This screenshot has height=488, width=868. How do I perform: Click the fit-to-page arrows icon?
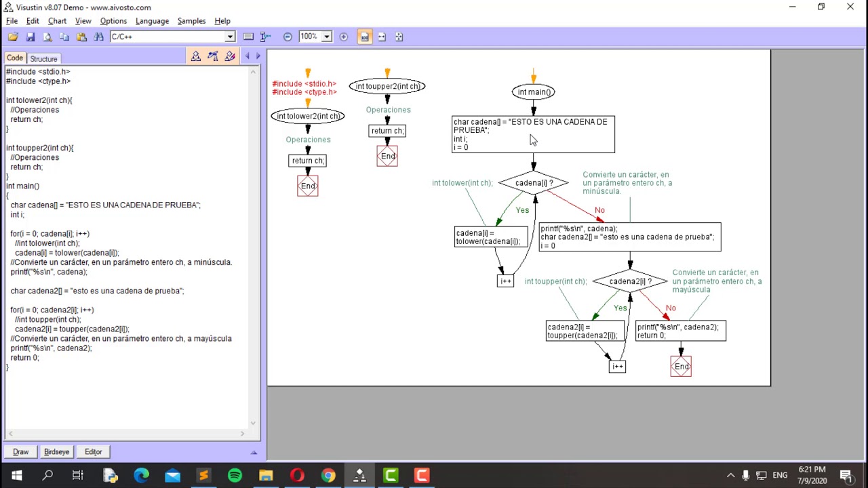point(399,37)
